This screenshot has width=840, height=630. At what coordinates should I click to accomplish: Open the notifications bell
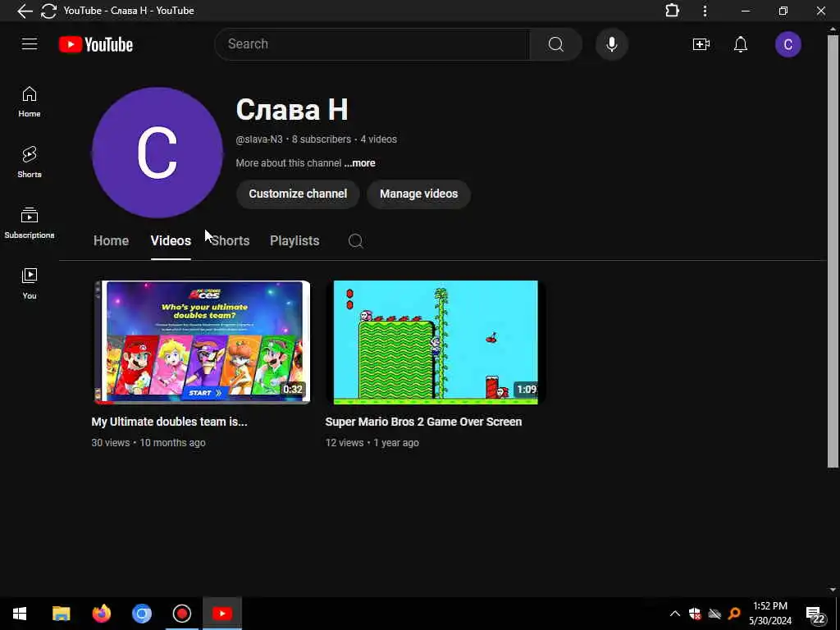[x=741, y=44]
